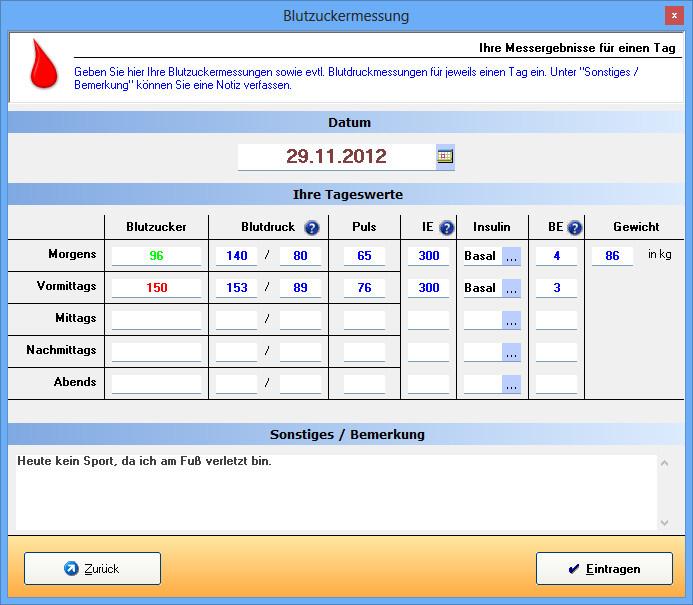
Task: Click empty Nachmittags BE field
Action: [x=556, y=352]
